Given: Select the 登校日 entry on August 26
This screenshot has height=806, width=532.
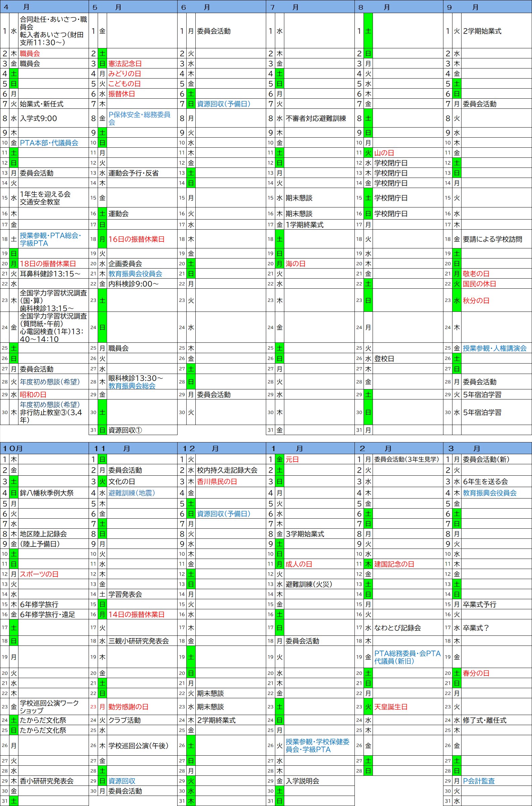Looking at the screenshot, I should pyautogui.click(x=384, y=359).
